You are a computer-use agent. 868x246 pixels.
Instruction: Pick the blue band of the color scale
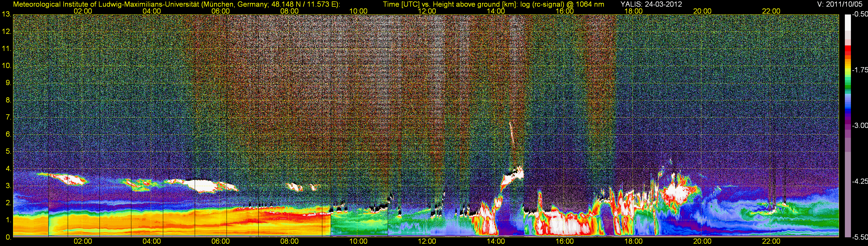pyautogui.click(x=847, y=109)
